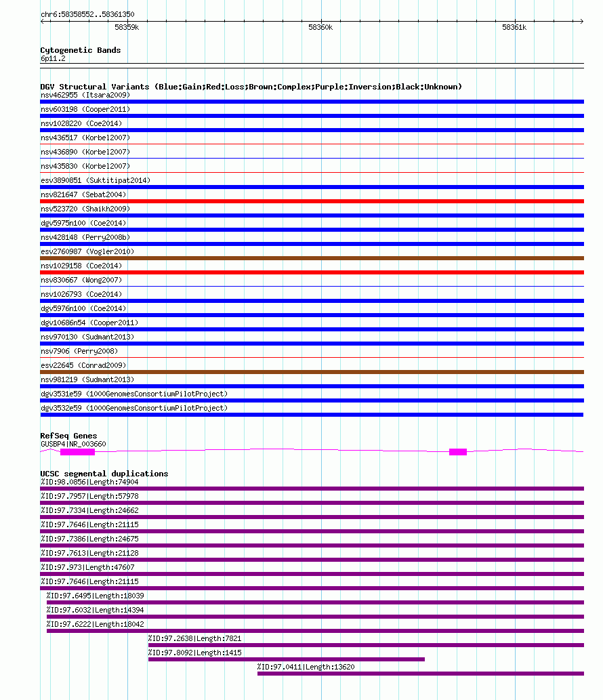
Task: Click nsv1026793 (Coe2014) label
Action: point(81,295)
